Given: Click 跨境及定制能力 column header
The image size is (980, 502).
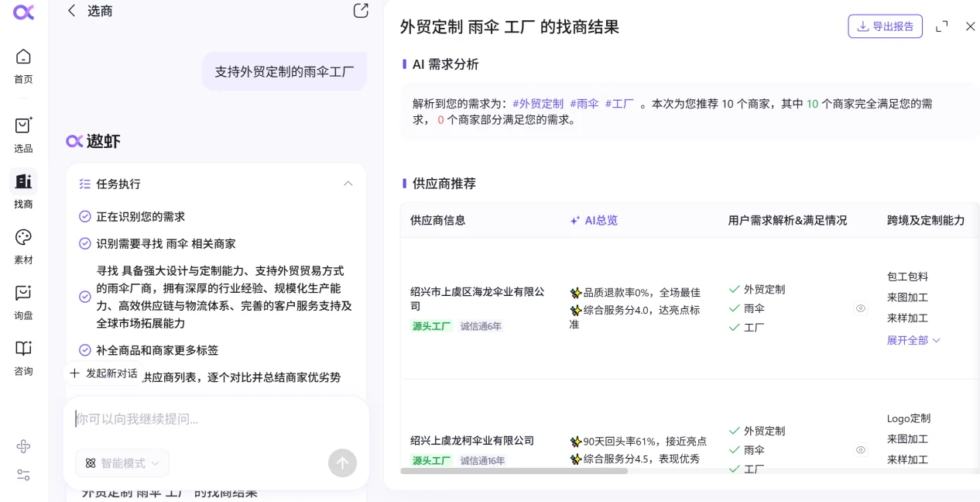Looking at the screenshot, I should [x=926, y=221].
